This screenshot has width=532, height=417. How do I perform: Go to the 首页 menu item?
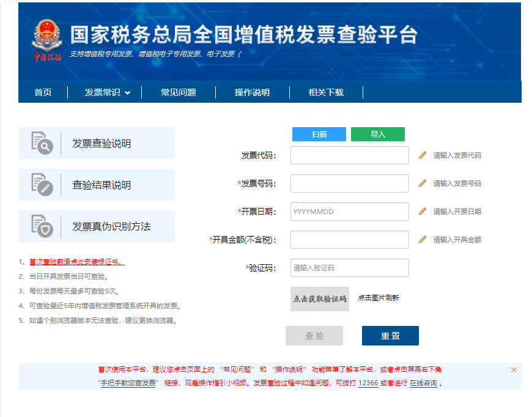[x=43, y=92]
